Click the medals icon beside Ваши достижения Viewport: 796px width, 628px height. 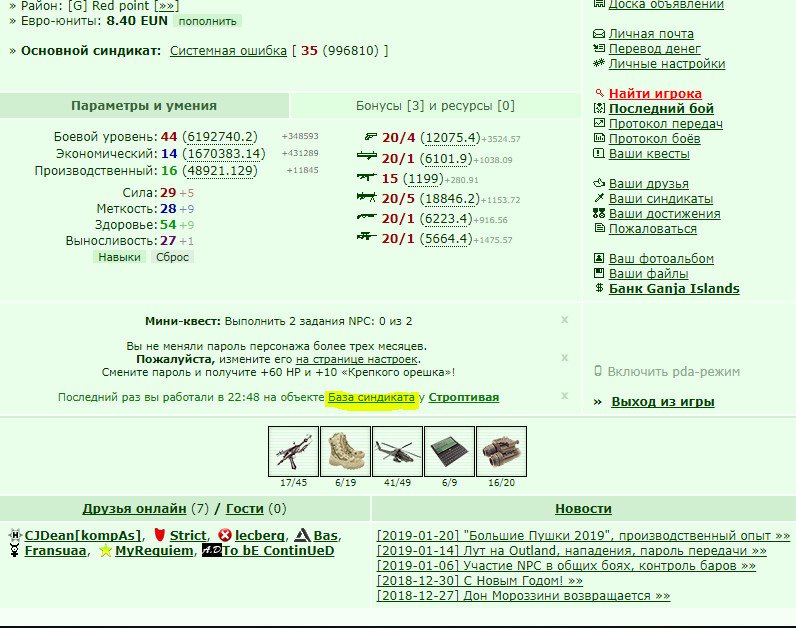click(x=599, y=213)
